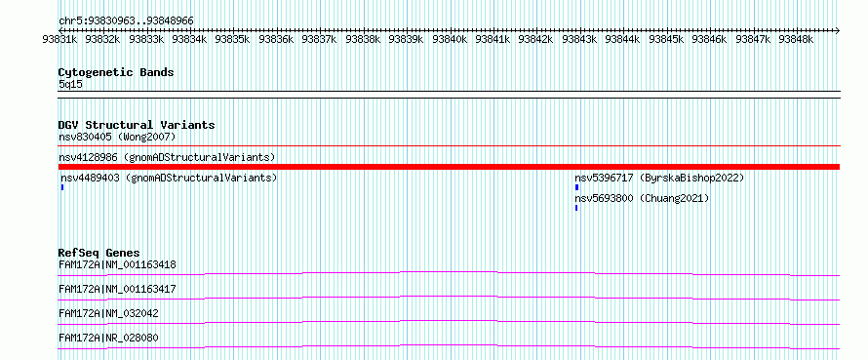The image size is (868, 360).
Task: Click the magenta NM_032042 gene line
Action: (x=449, y=322)
